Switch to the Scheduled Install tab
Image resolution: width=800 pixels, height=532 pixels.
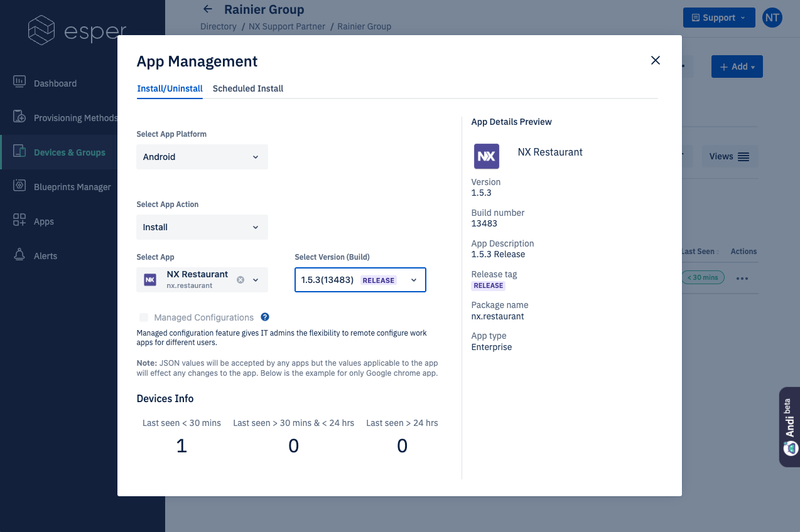pyautogui.click(x=248, y=88)
